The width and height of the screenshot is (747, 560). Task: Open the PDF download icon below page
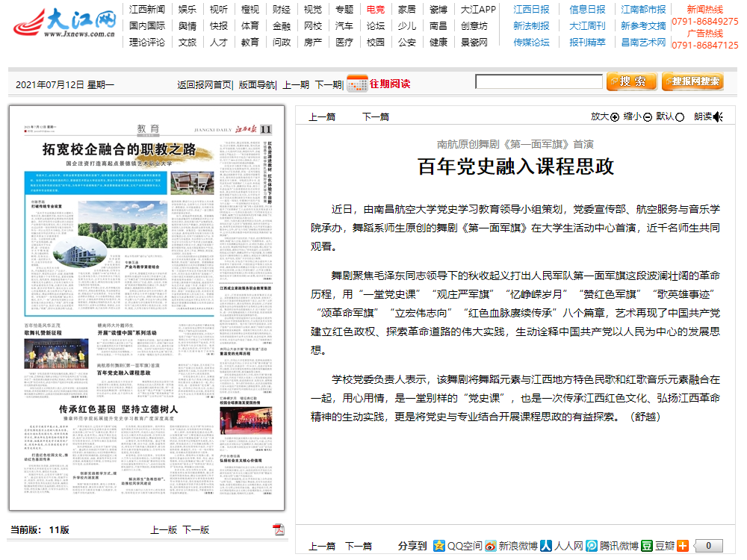pos(279,529)
